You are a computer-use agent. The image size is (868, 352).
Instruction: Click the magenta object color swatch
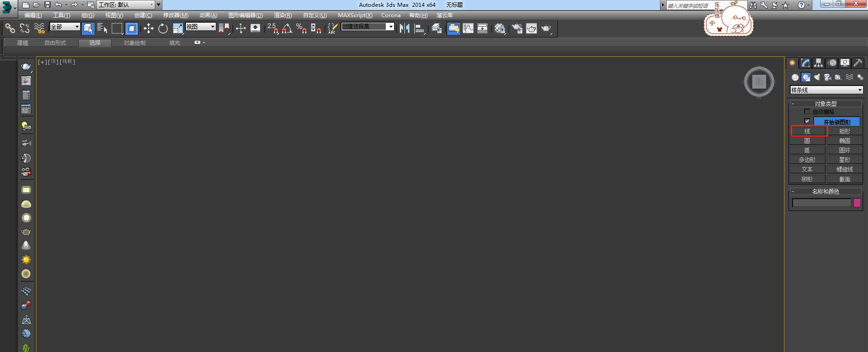click(x=857, y=203)
